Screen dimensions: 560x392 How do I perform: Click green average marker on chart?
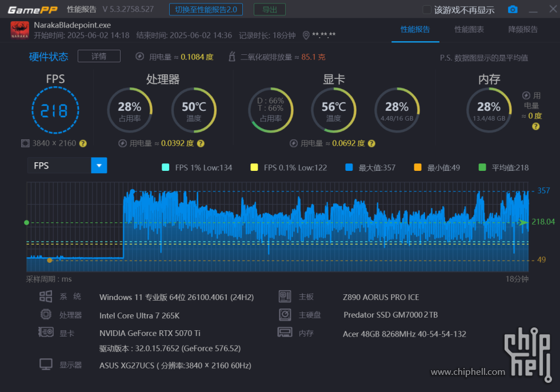click(x=26, y=223)
